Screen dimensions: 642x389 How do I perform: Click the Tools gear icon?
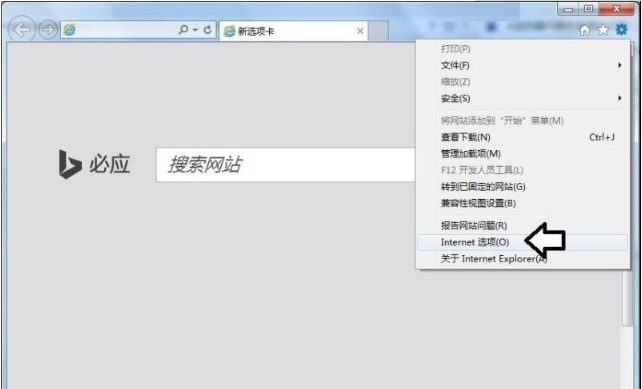click(x=622, y=29)
